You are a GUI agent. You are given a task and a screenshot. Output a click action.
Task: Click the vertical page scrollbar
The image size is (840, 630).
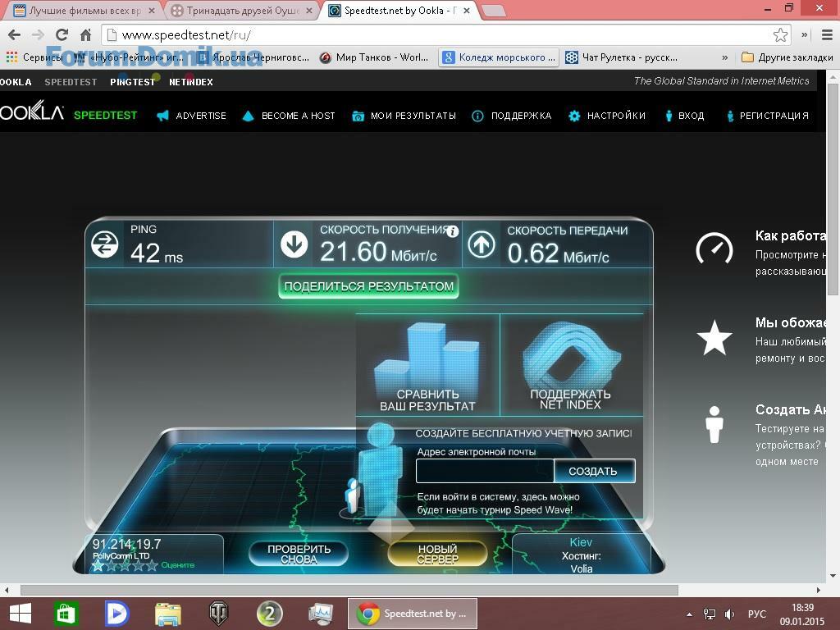(833, 188)
